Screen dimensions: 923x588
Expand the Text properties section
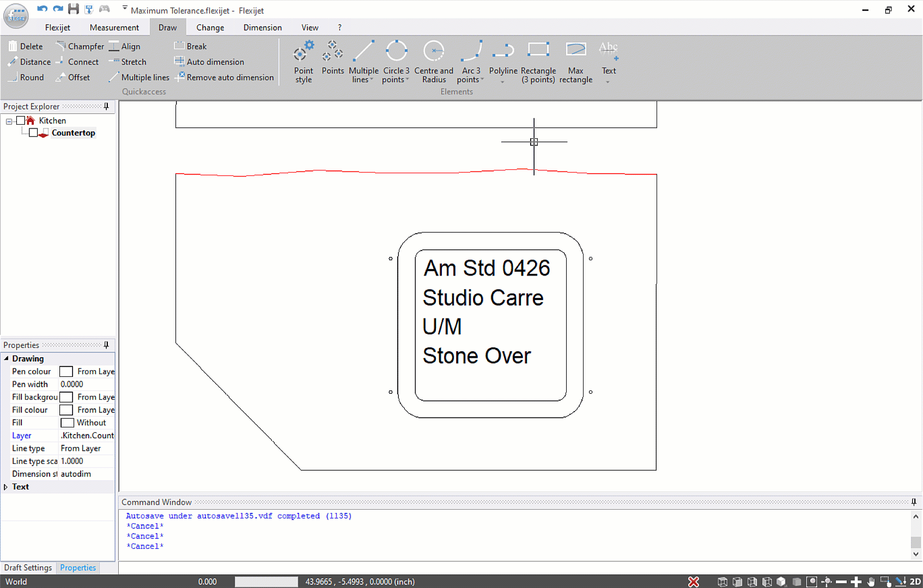(x=6, y=487)
